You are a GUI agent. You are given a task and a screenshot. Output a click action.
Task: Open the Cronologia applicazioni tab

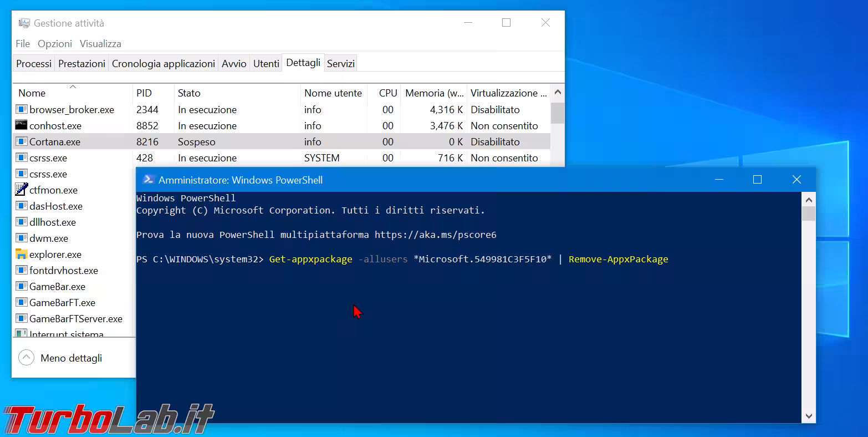coord(163,64)
